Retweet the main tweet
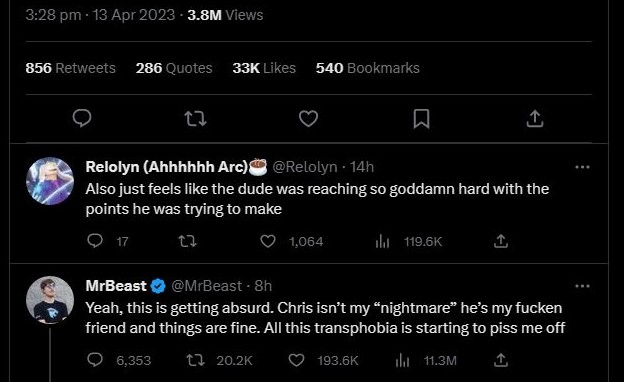 (195, 119)
